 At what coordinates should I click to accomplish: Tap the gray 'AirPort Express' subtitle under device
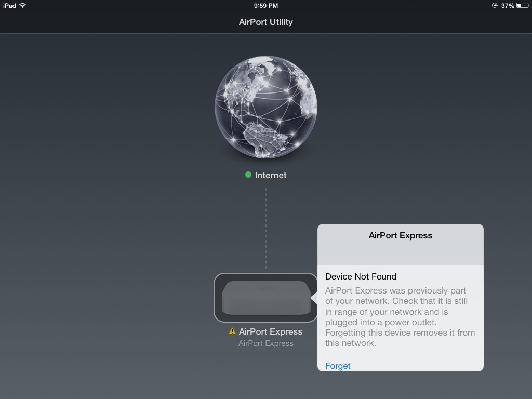(x=265, y=343)
